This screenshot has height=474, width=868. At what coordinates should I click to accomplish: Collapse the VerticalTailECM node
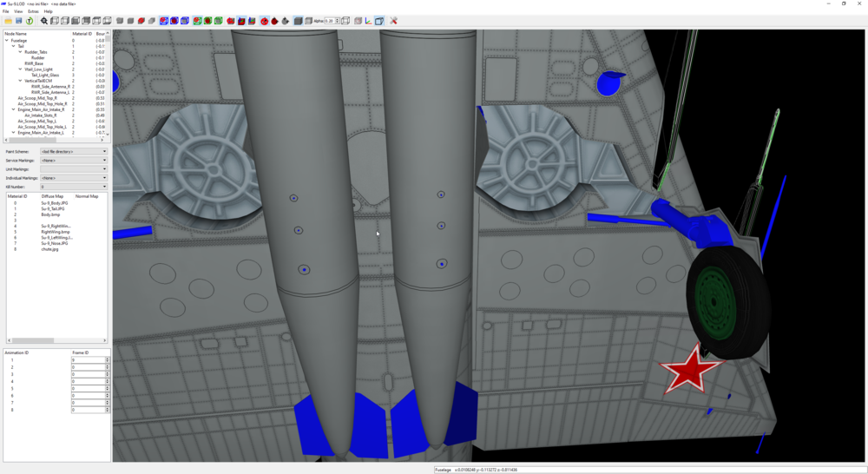click(20, 81)
